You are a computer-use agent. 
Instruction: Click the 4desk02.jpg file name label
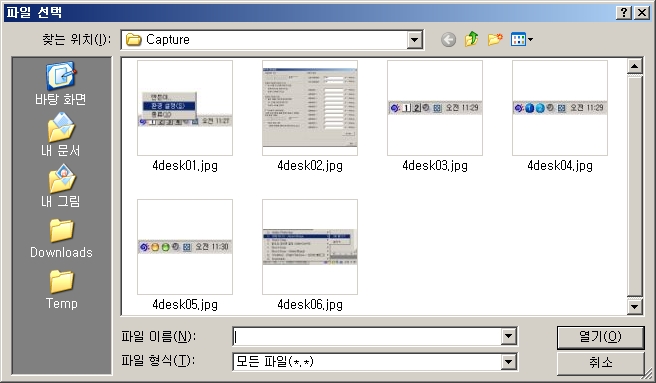click(310, 166)
